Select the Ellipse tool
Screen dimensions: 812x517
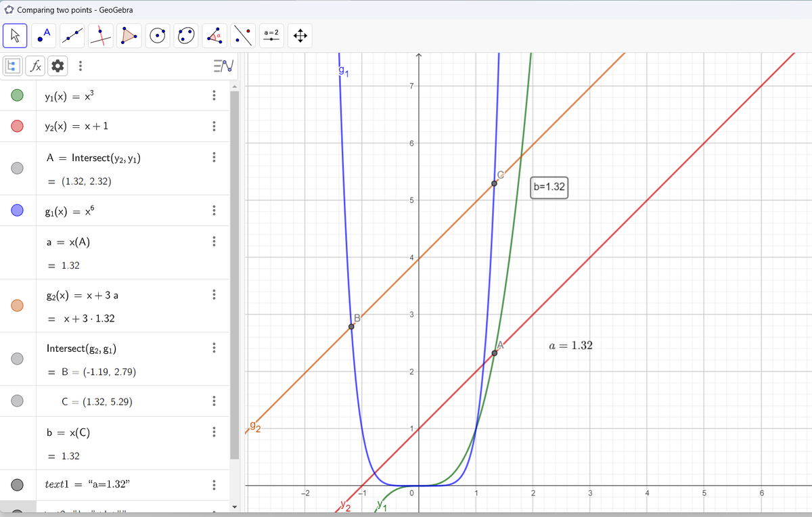186,36
